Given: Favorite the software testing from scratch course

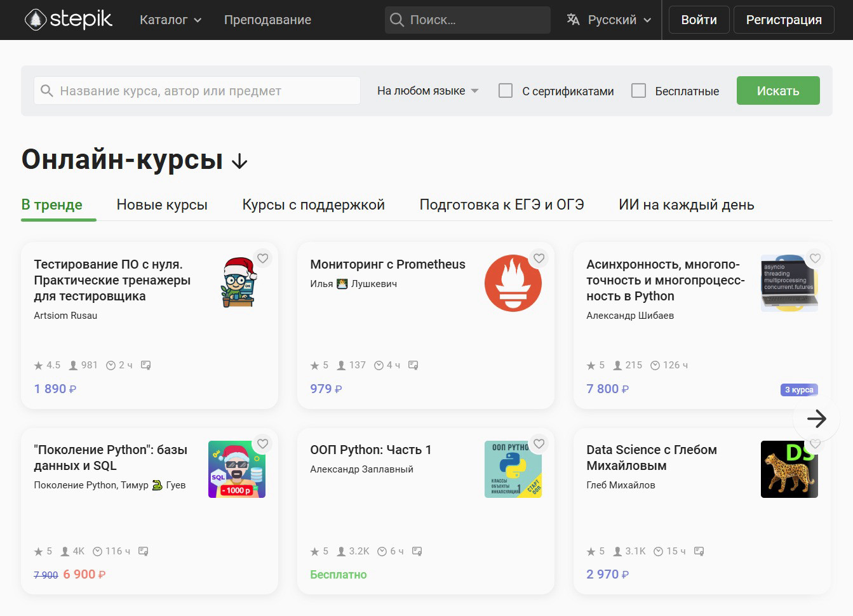Looking at the screenshot, I should [x=262, y=258].
